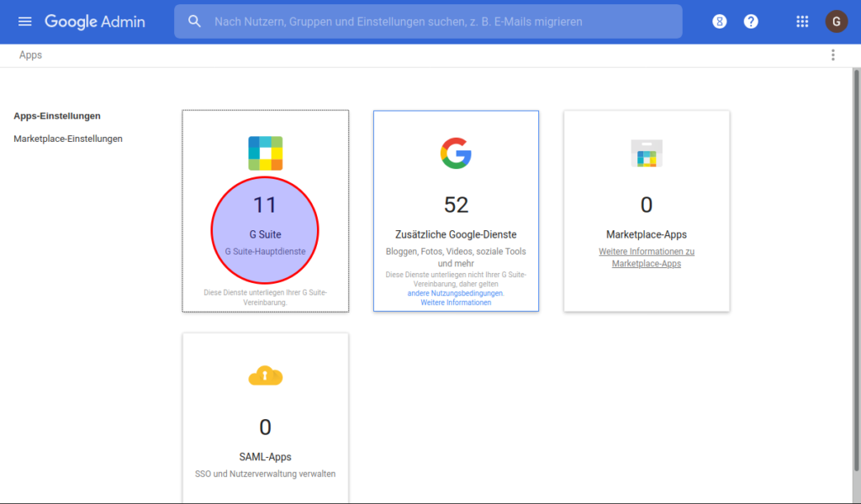Focus the search users and settings field
The height and width of the screenshot is (504, 861).
(428, 21)
